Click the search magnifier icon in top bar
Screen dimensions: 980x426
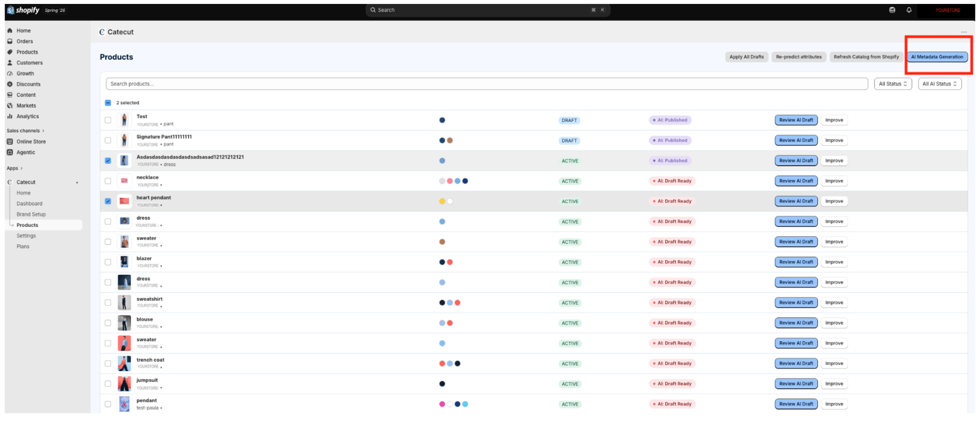(x=373, y=10)
